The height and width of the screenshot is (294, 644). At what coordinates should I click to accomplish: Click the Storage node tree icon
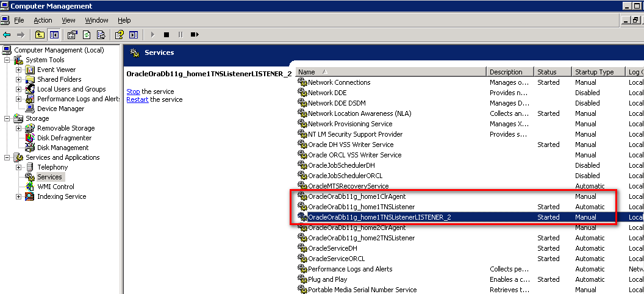point(19,118)
